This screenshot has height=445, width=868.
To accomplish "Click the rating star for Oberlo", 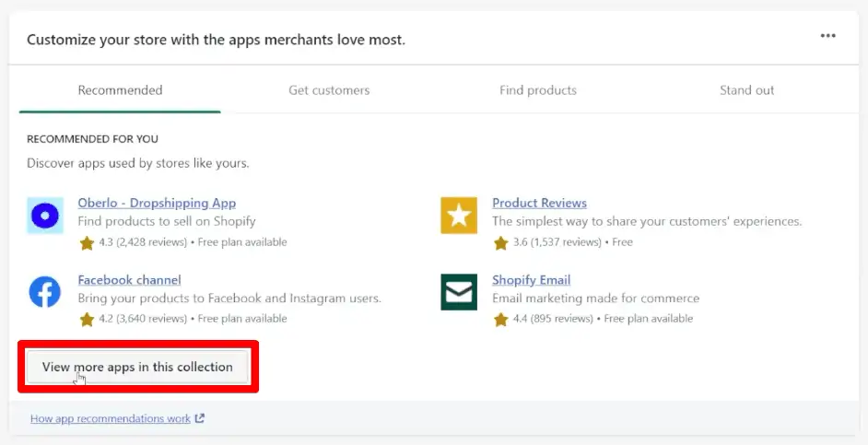I will 87,243.
